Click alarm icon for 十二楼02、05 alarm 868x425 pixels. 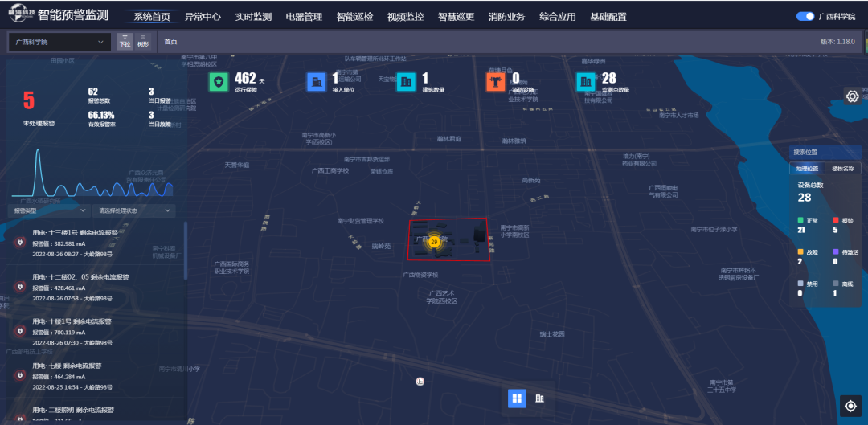coord(20,287)
